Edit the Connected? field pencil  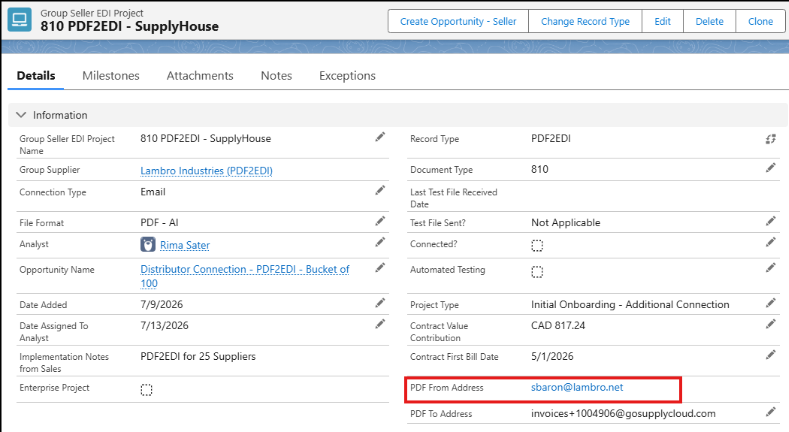coord(771,242)
